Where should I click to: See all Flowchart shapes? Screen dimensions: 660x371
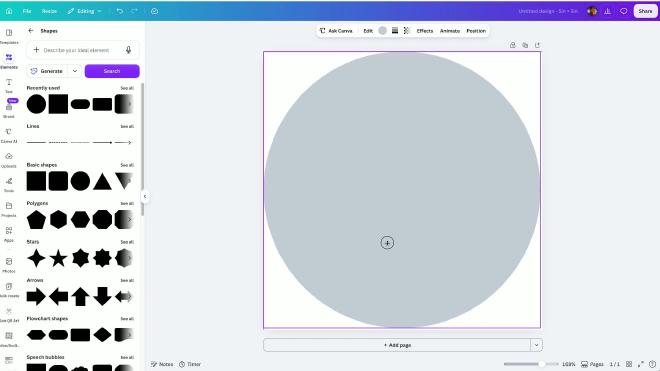(x=127, y=319)
